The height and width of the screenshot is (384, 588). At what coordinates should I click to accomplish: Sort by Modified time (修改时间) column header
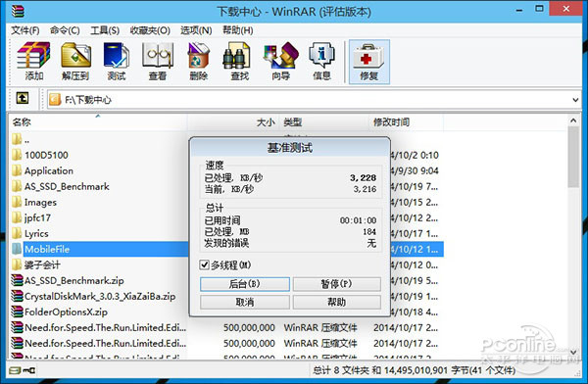tap(407, 121)
